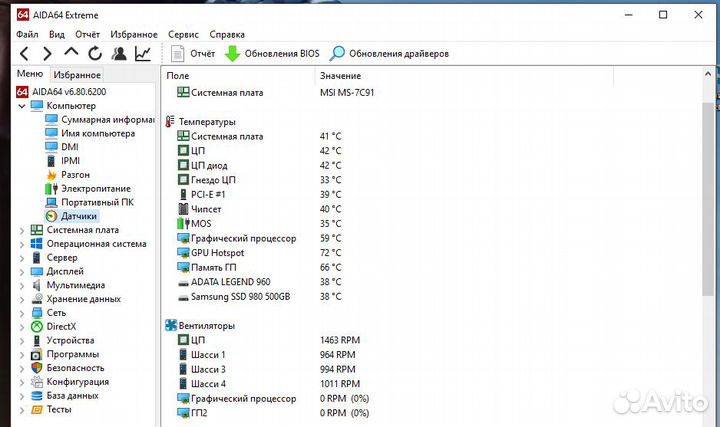Click the scrollbar up arrow

point(708,73)
